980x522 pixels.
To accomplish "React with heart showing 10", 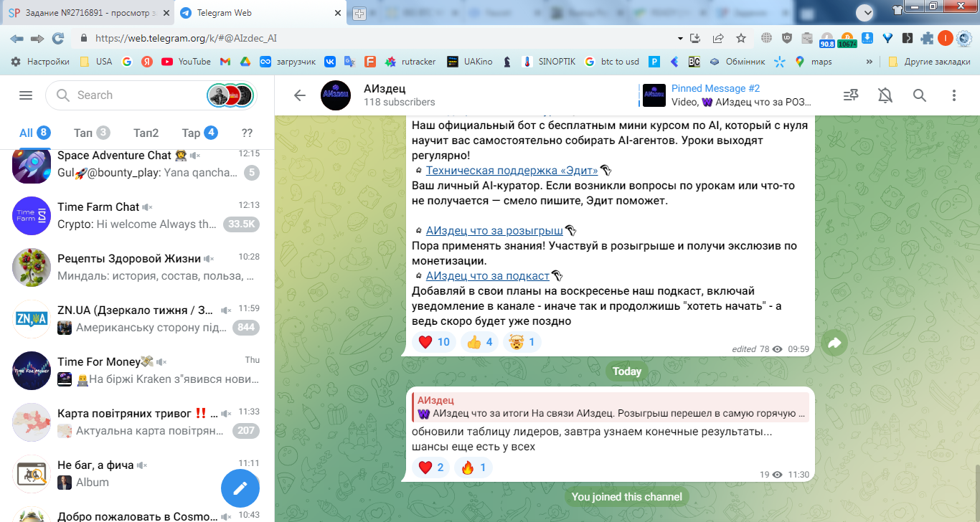I will [x=433, y=342].
